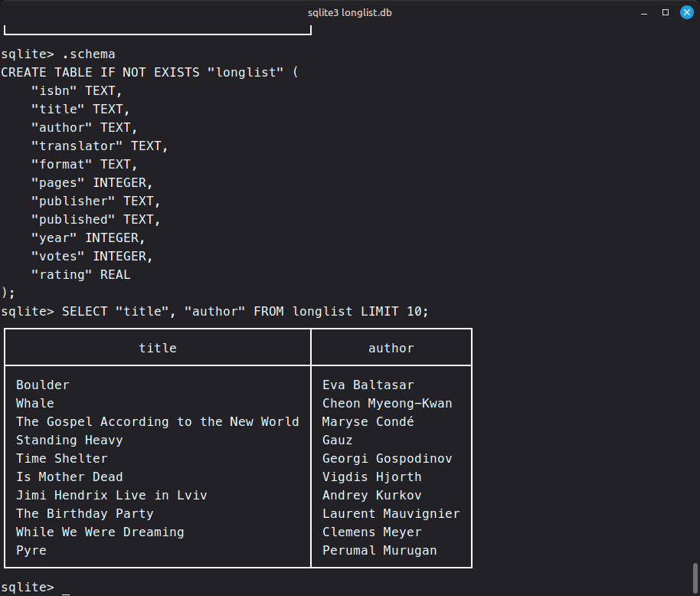Close the sqlite3 terminal window
The height and width of the screenshot is (596, 700).
[687, 12]
